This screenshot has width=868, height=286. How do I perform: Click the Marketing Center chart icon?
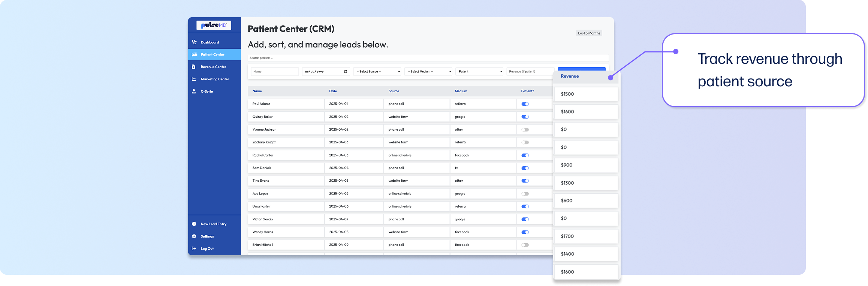(194, 79)
